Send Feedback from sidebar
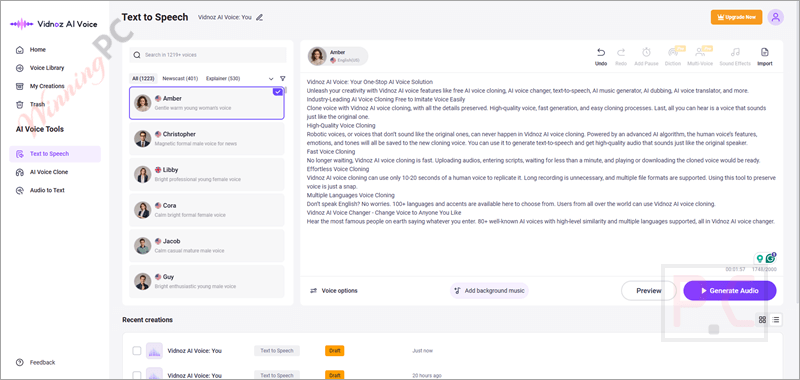800x380 pixels. click(36, 362)
